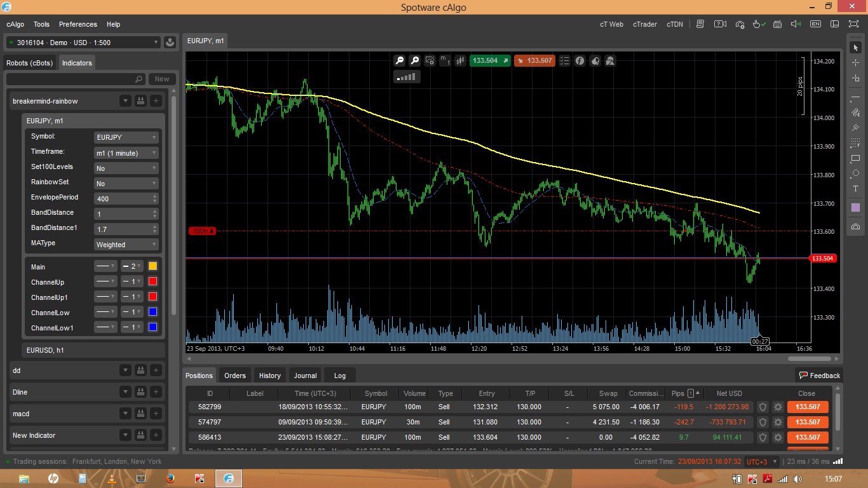The width and height of the screenshot is (868, 488).
Task: Select the EURUSD, h1 instance row
Action: [93, 350]
